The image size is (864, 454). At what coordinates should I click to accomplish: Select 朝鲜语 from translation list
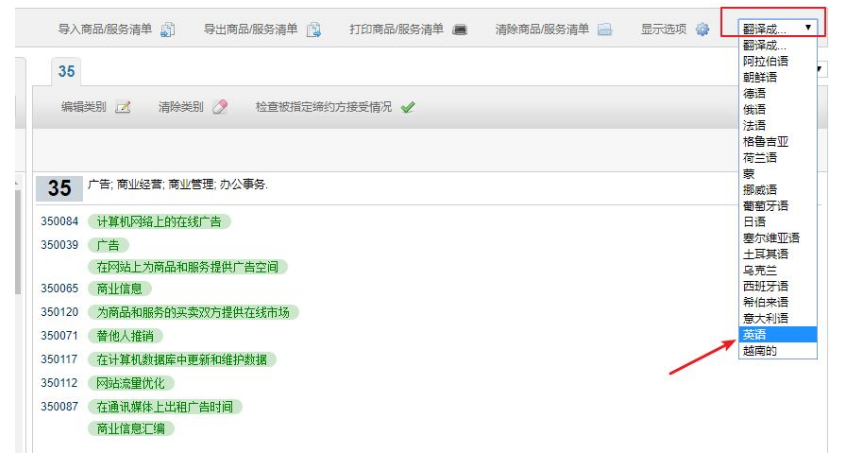tap(777, 77)
